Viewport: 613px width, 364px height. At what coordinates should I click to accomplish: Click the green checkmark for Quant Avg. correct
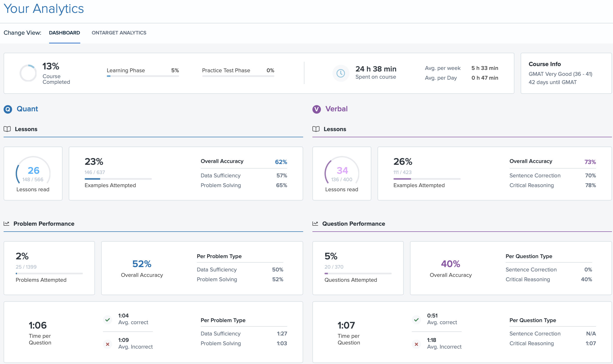(x=108, y=320)
